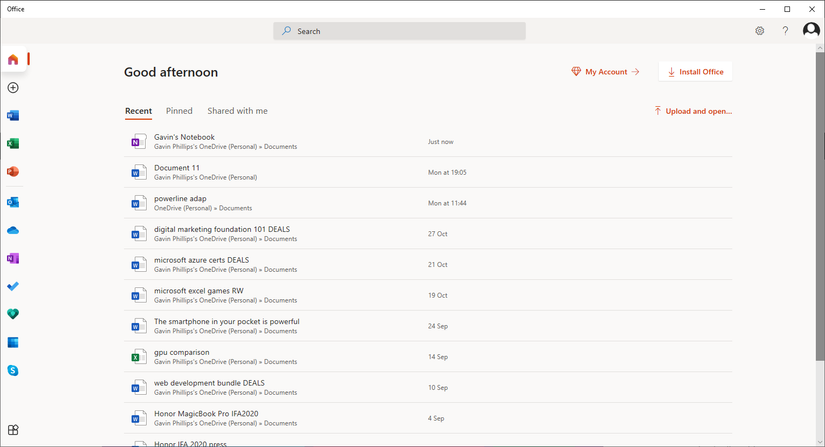Click the Help question mark icon
This screenshot has width=825, height=447.
pyautogui.click(x=785, y=31)
